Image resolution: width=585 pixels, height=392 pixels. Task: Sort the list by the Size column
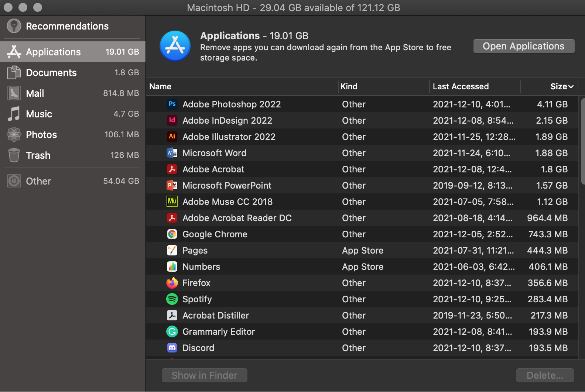click(549, 87)
